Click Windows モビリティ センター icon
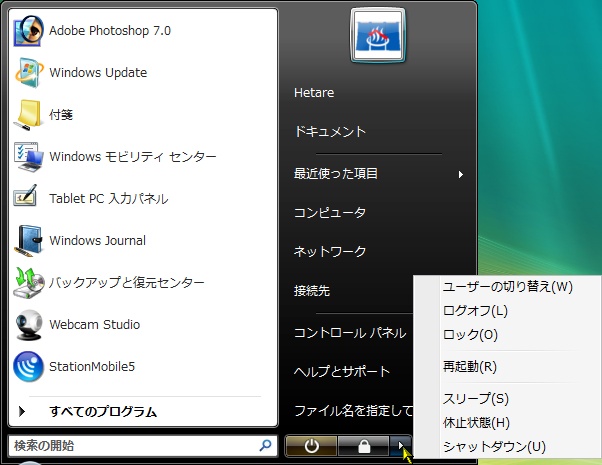This screenshot has height=465, width=602. 28,156
